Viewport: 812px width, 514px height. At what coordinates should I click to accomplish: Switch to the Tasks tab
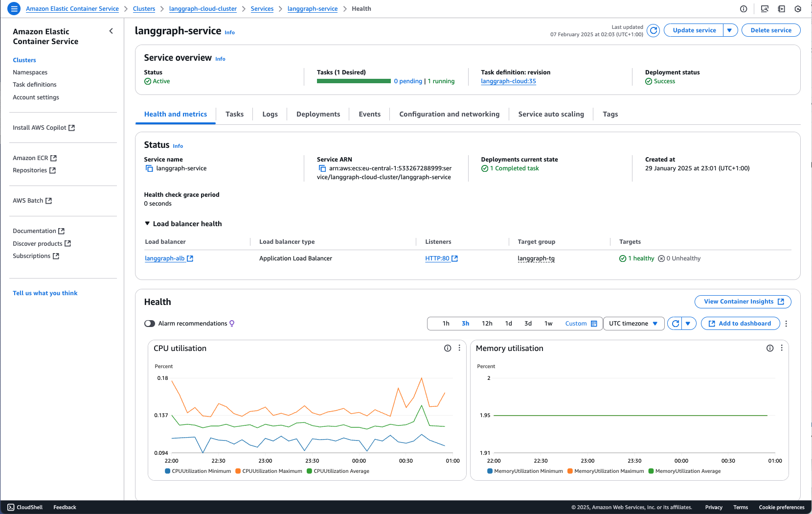(x=234, y=114)
